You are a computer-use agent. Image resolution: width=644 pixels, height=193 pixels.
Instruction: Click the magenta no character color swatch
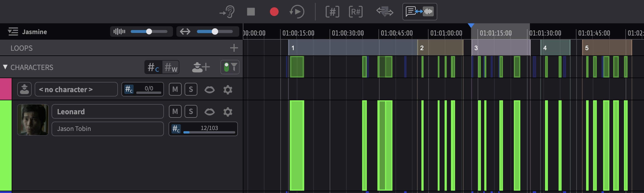click(x=6, y=89)
